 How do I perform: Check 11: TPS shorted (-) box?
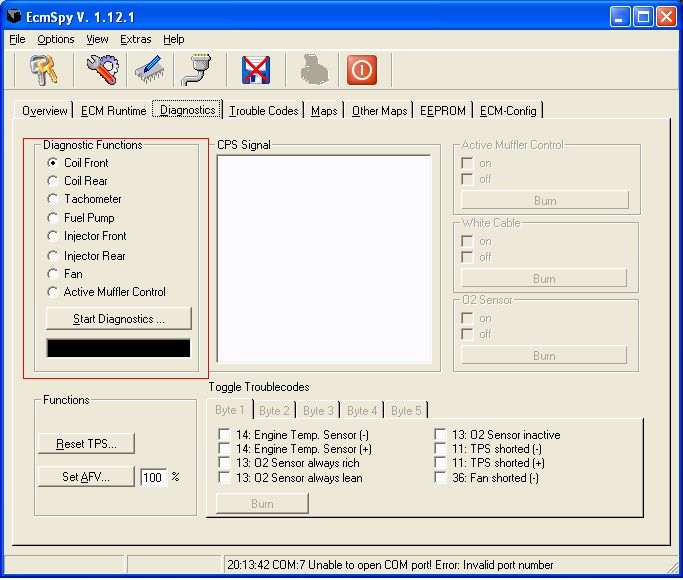[x=440, y=448]
